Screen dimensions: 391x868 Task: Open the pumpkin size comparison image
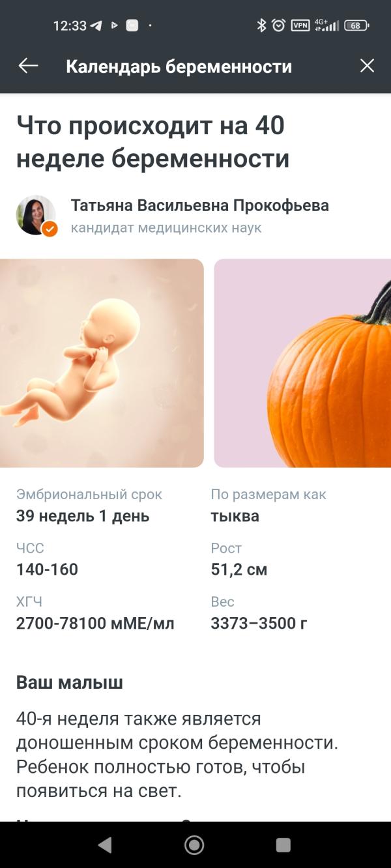click(302, 363)
